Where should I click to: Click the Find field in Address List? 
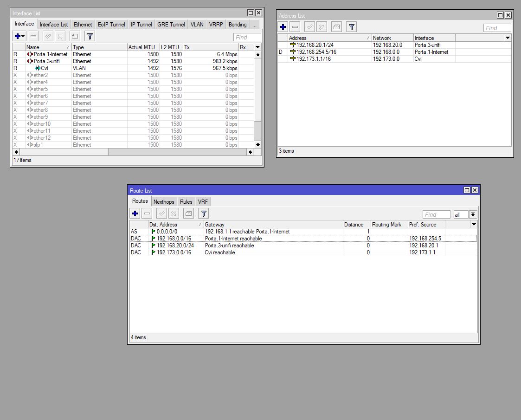[x=497, y=28]
